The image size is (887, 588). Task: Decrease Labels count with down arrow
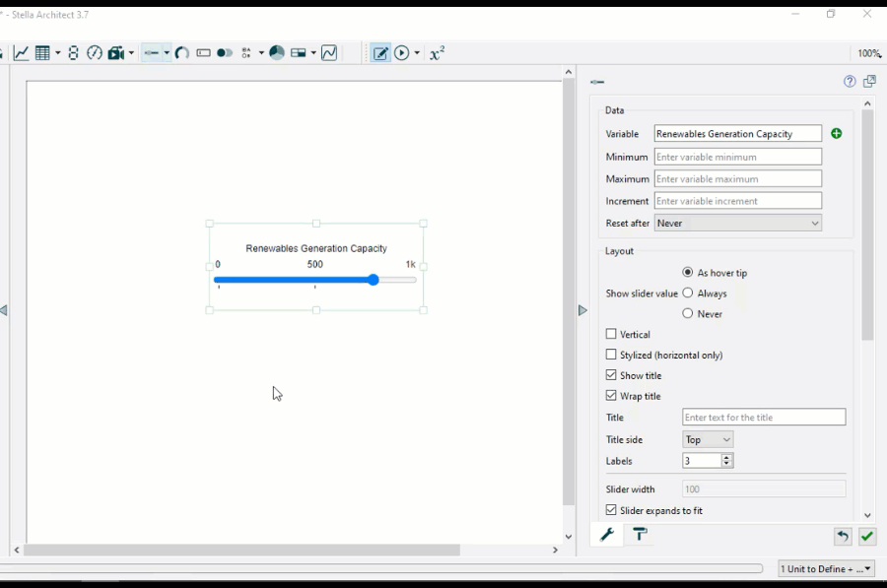click(727, 464)
